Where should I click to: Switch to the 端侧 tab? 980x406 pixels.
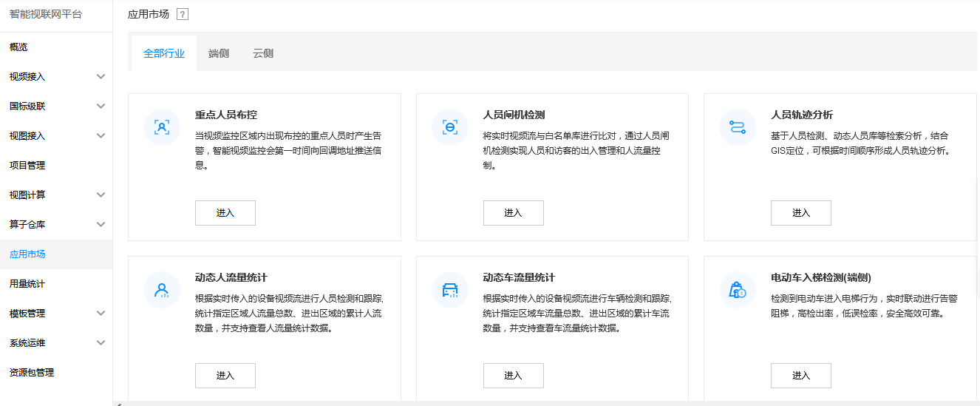point(219,53)
